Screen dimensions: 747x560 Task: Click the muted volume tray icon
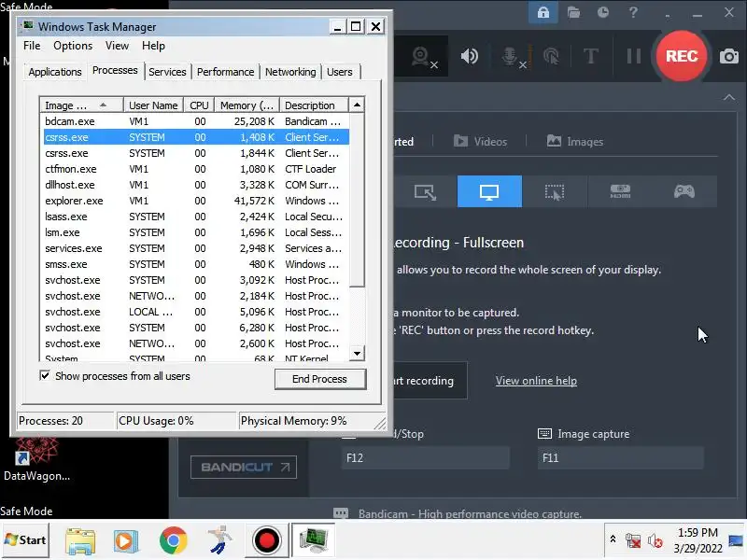655,540
